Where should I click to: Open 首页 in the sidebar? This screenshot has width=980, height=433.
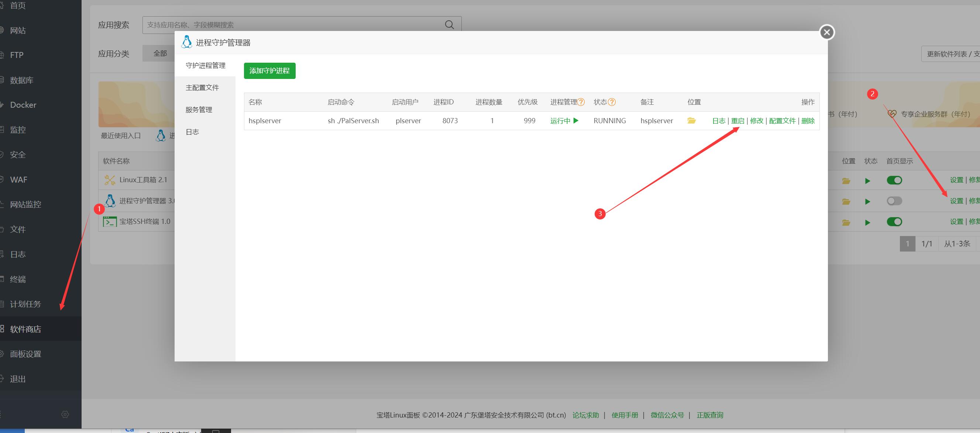pyautogui.click(x=18, y=5)
